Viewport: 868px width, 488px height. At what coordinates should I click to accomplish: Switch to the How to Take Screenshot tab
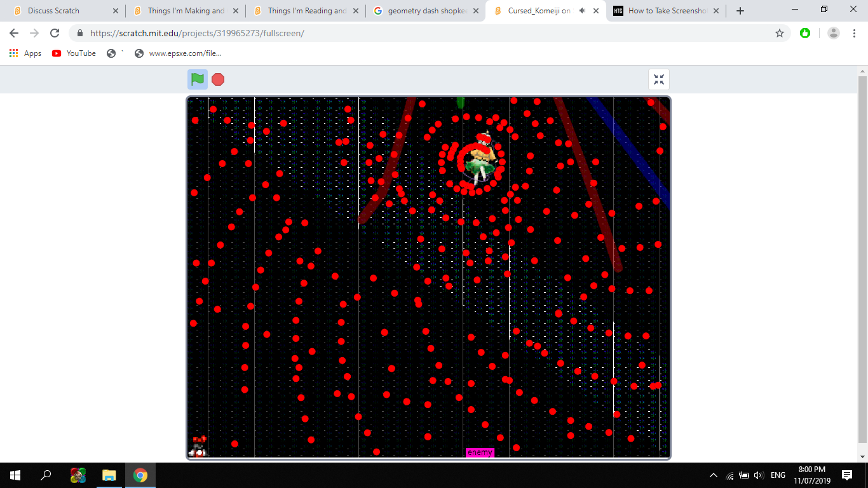(666, 11)
